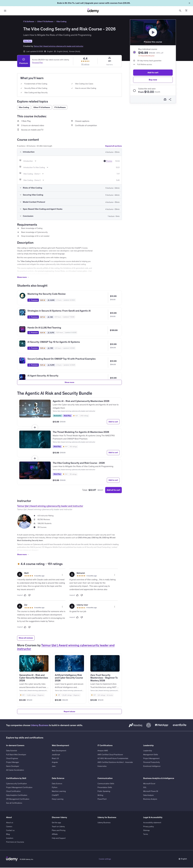The image size is (193, 868).
Task: Open Mastering the Security Code Review course
Action: [x=46, y=294]
